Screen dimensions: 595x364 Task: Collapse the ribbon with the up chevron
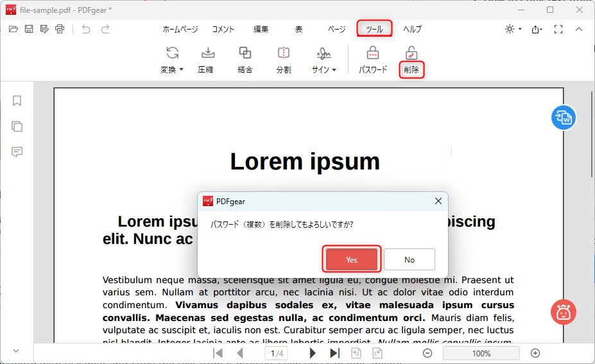[x=579, y=30]
